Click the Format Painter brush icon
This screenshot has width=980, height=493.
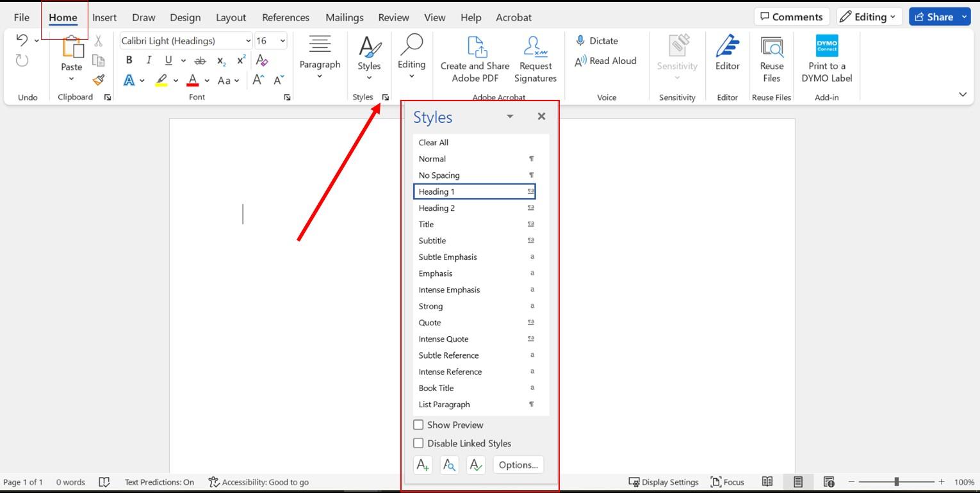tap(99, 80)
